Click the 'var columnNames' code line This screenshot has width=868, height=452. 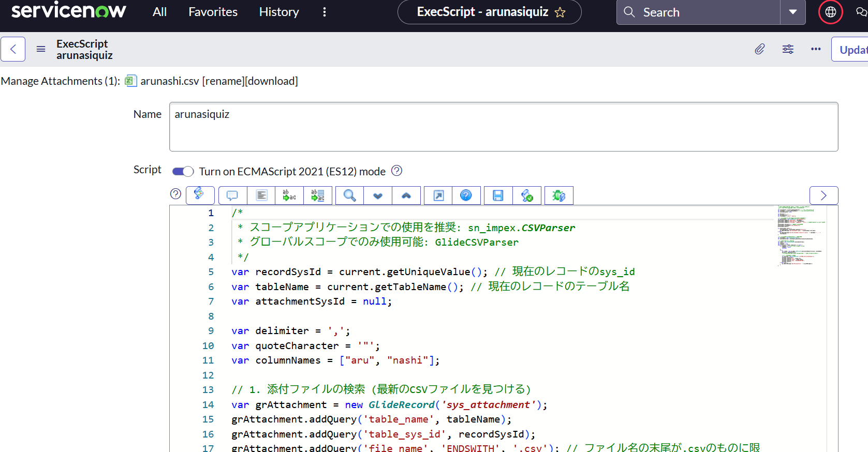[x=335, y=360]
